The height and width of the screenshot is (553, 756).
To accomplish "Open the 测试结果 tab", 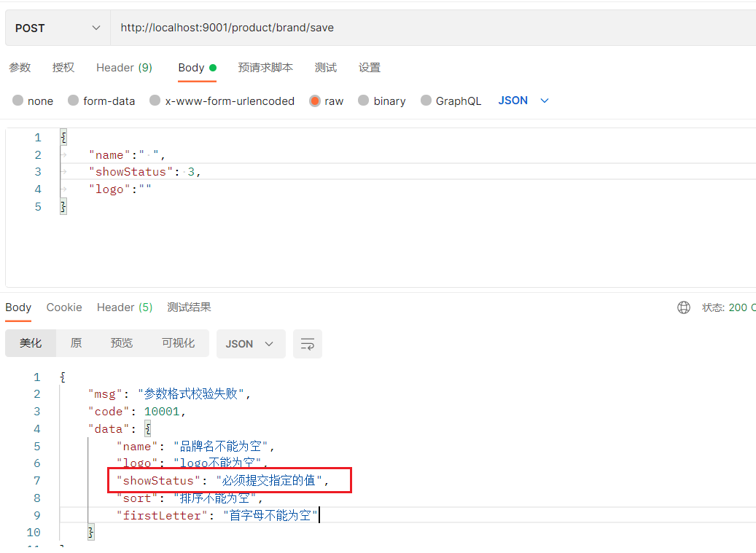I will coord(189,307).
